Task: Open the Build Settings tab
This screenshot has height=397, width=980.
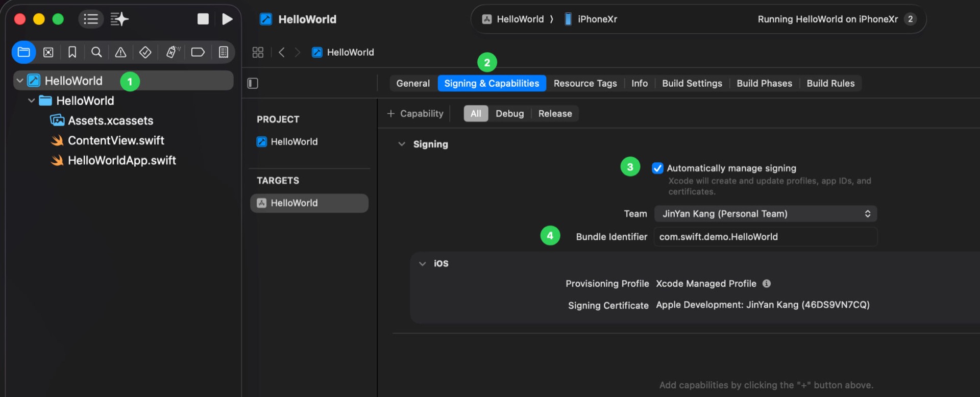Action: (692, 83)
